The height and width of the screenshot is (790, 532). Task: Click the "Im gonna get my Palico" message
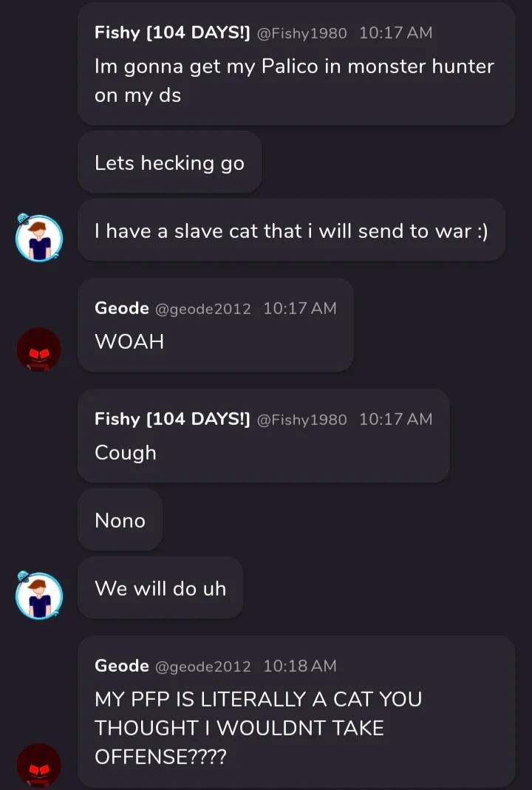tap(294, 81)
